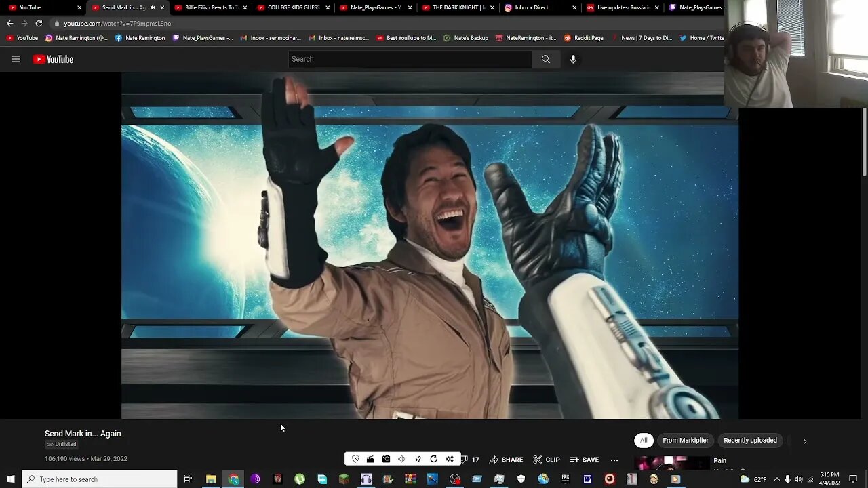Open Task View from the taskbar
868x488 pixels.
click(188, 479)
